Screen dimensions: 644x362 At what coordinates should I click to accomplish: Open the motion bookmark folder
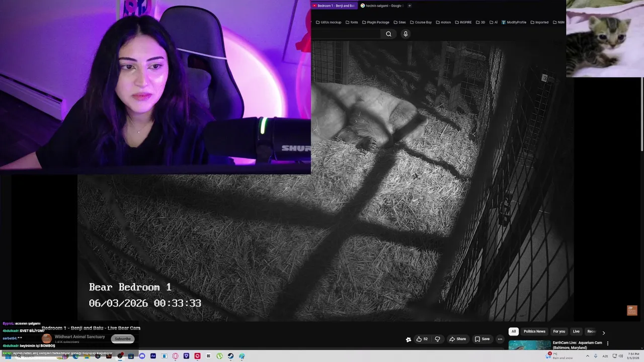coord(443,22)
